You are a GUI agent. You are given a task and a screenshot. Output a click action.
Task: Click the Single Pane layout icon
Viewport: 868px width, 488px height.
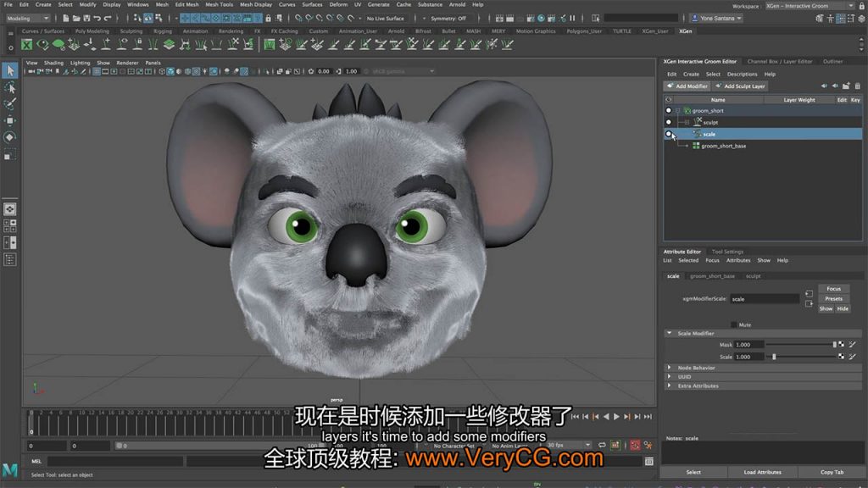point(10,209)
